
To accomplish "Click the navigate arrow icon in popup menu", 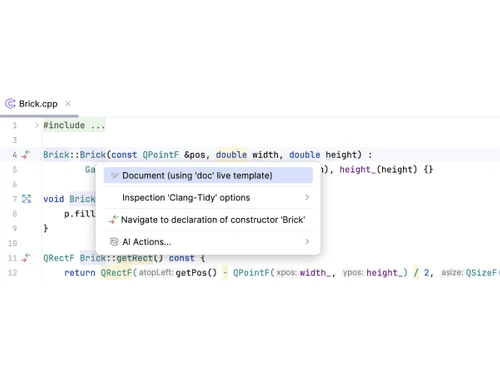I will click(113, 220).
